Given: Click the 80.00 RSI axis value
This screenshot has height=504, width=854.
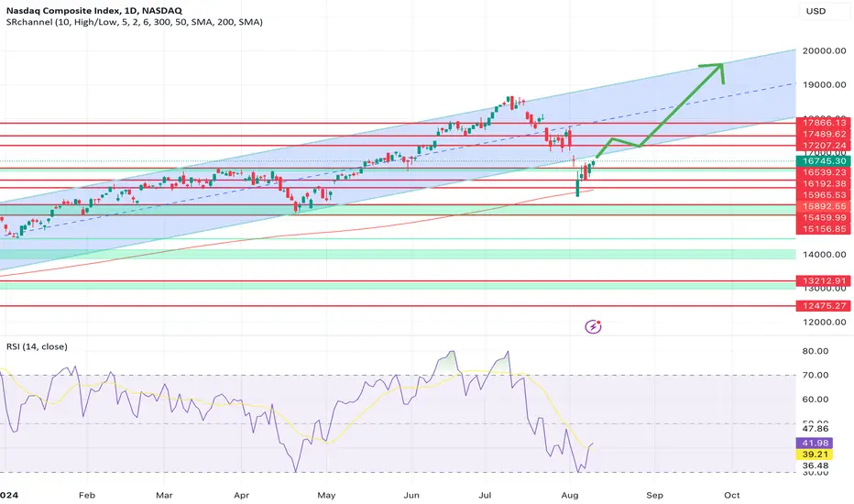Looking at the screenshot, I should point(816,351).
